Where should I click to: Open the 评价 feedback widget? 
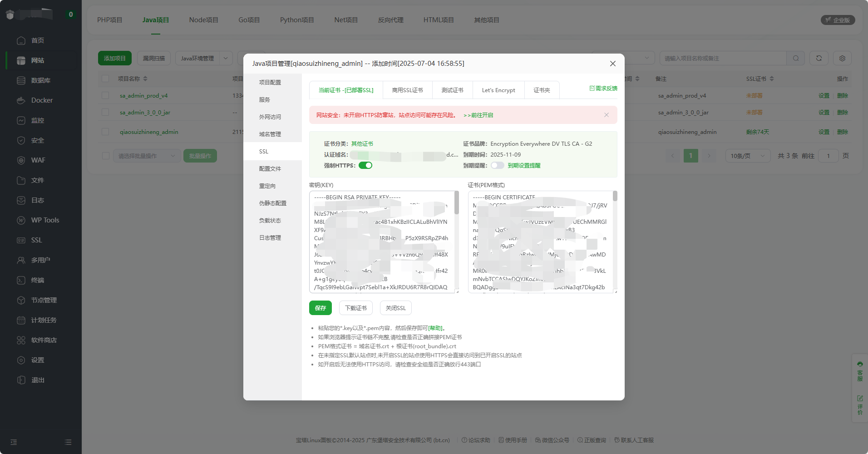[860, 405]
